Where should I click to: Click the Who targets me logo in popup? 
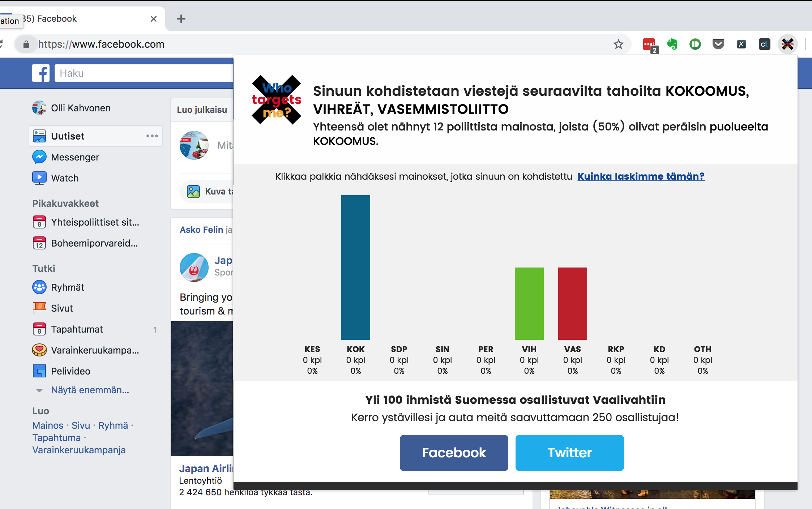[277, 100]
